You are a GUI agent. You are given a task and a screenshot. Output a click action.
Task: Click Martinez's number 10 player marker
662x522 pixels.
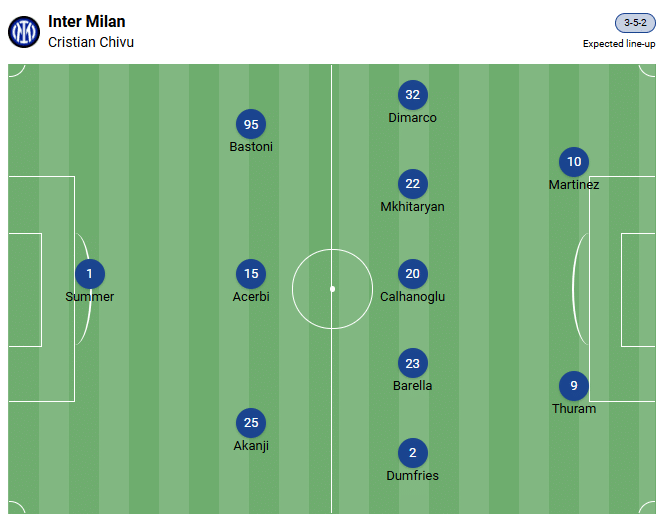[x=574, y=162]
